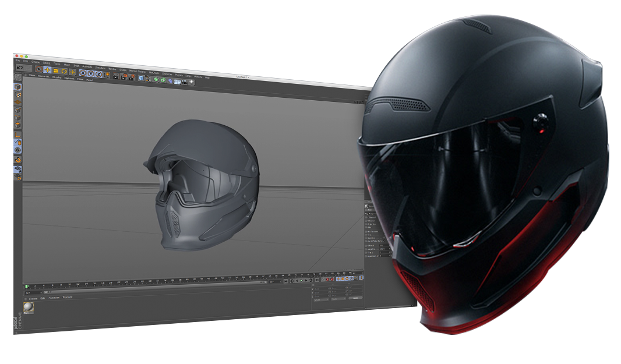
Task: Open the File menu
Action: pyautogui.click(x=17, y=61)
